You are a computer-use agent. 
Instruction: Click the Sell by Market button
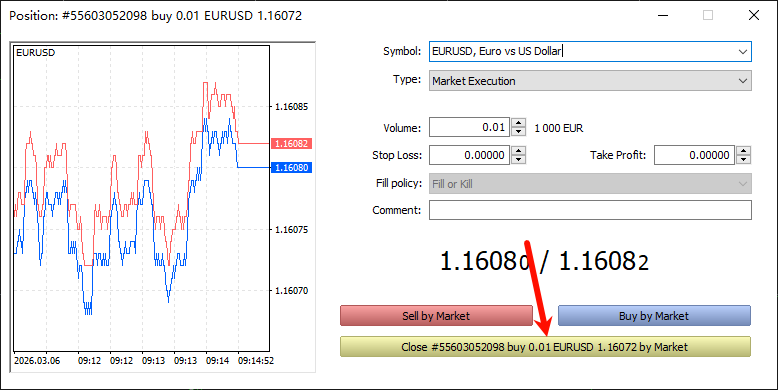pyautogui.click(x=436, y=316)
